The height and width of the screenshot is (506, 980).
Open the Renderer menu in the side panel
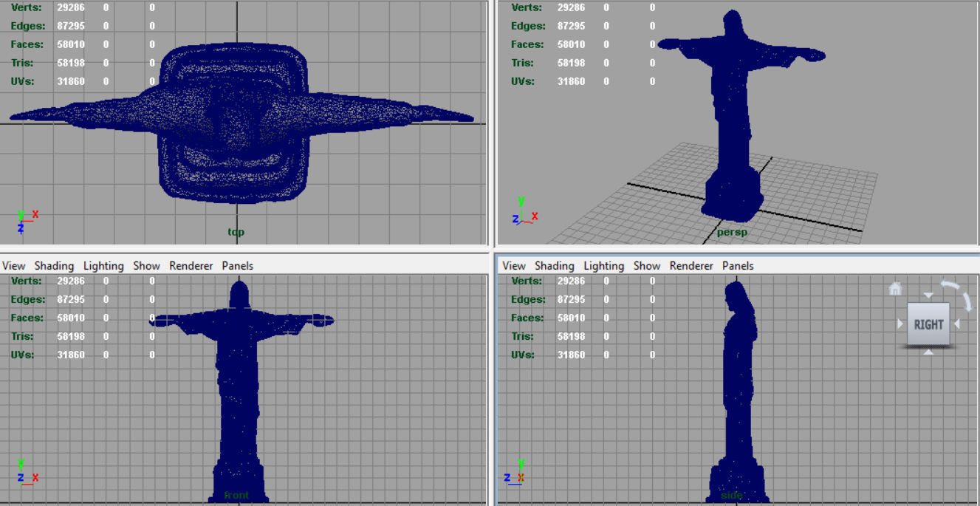point(691,266)
